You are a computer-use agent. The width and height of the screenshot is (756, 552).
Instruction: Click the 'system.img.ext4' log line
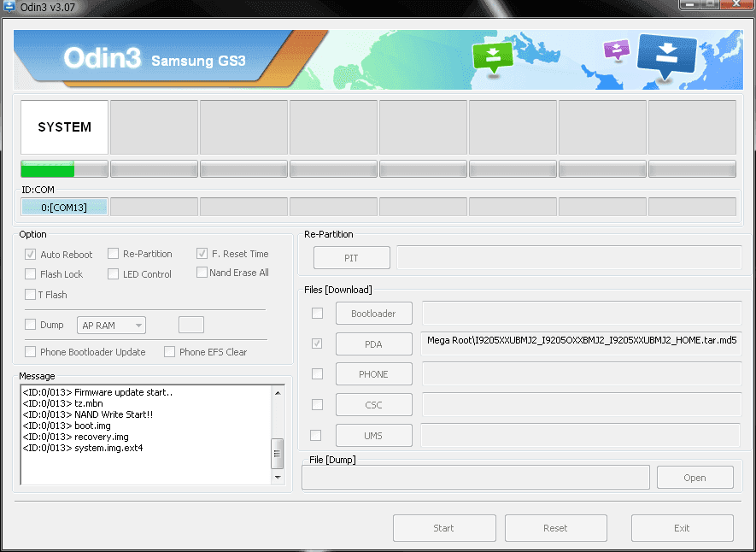point(83,448)
